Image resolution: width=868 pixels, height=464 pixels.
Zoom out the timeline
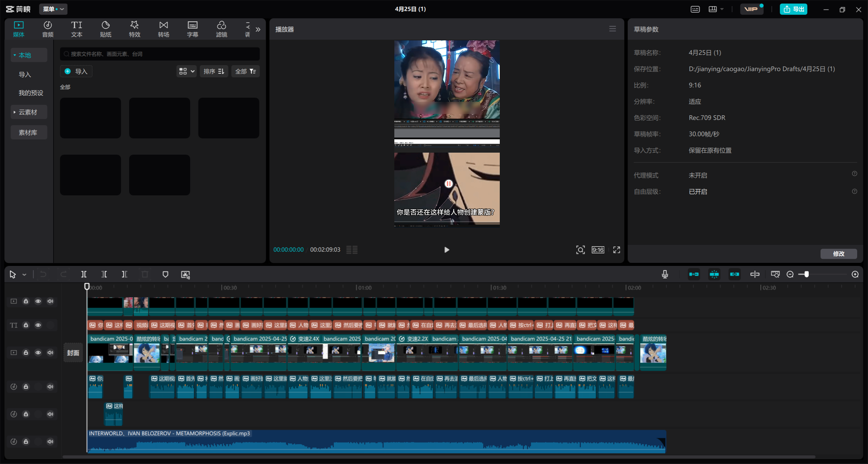790,274
